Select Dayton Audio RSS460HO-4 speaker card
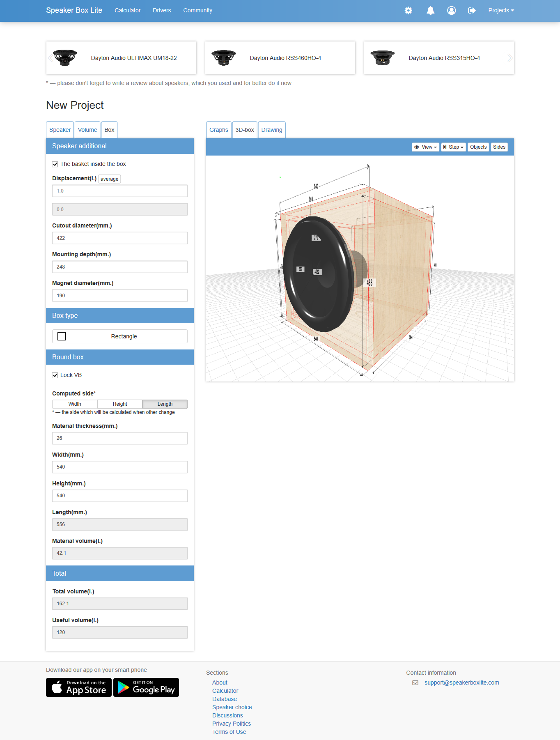Viewport: 560px width, 740px height. coord(280,58)
